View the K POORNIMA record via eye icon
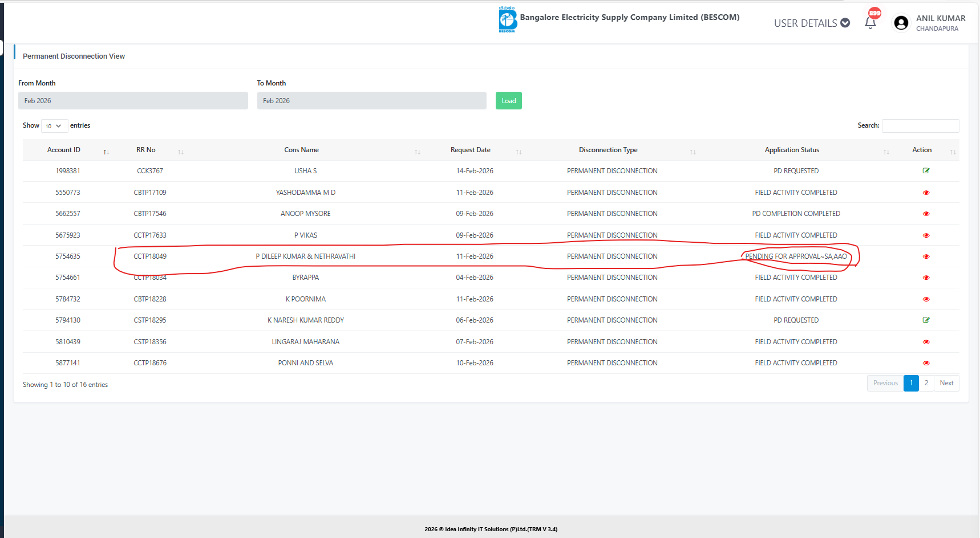The image size is (980, 538). [x=926, y=299]
